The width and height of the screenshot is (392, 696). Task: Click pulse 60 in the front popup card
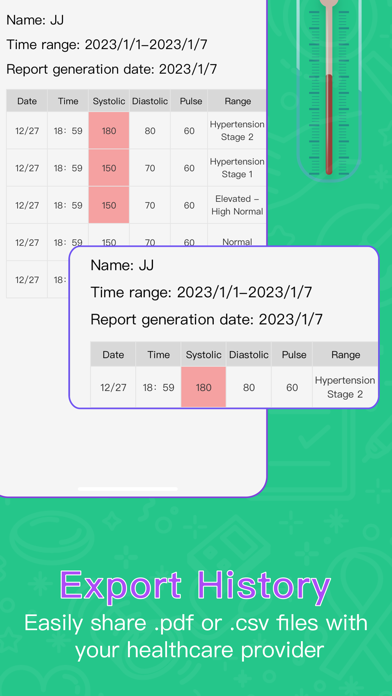coord(292,388)
